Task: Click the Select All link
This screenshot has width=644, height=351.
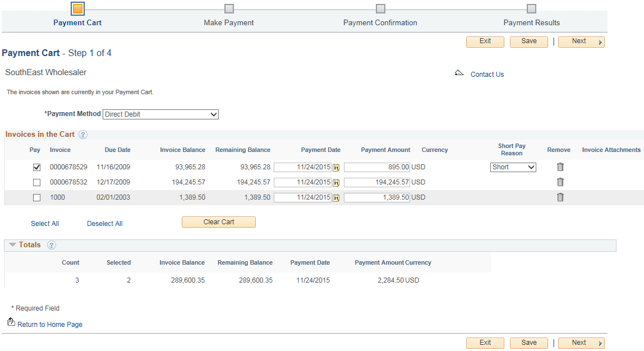Action: click(45, 223)
